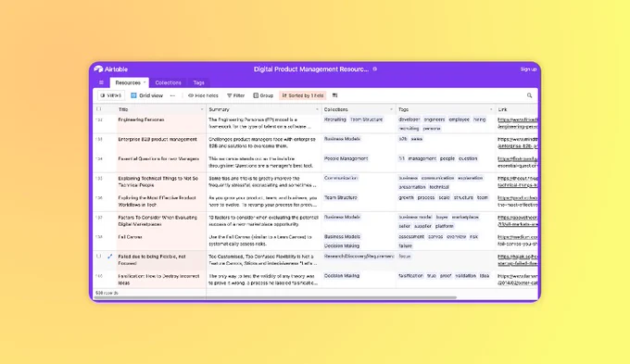
Task: Open the Collections column dropdown arrow
Action: click(391, 109)
